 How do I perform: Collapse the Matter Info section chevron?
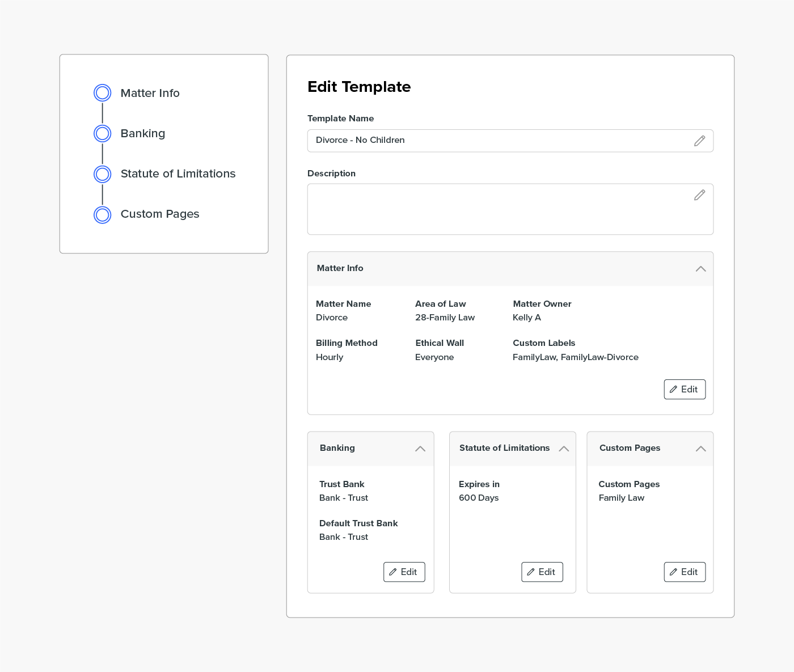[700, 269]
